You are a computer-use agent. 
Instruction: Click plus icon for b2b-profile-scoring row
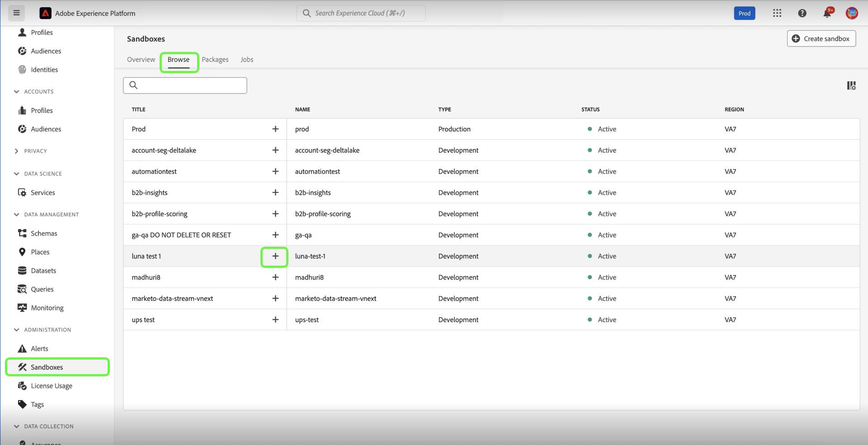tap(275, 214)
